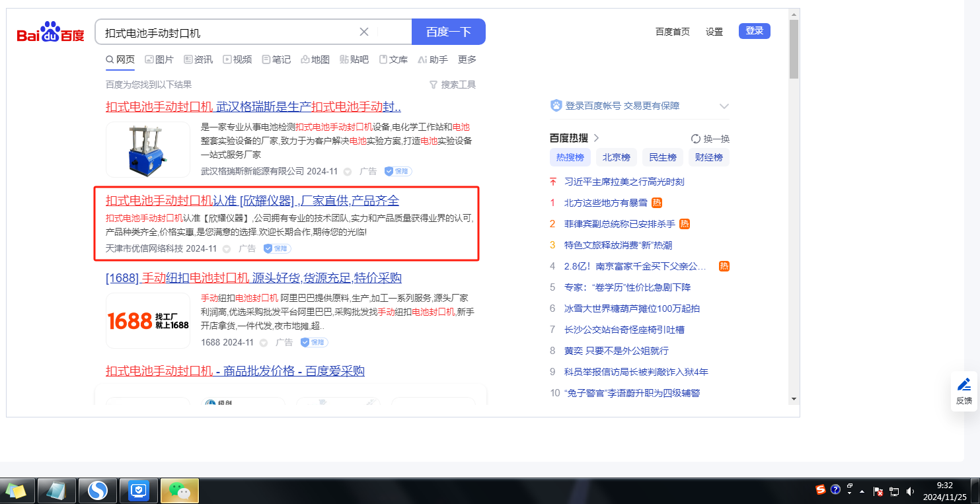Go to the 地图 tab
This screenshot has width=980, height=504.
tap(315, 59)
